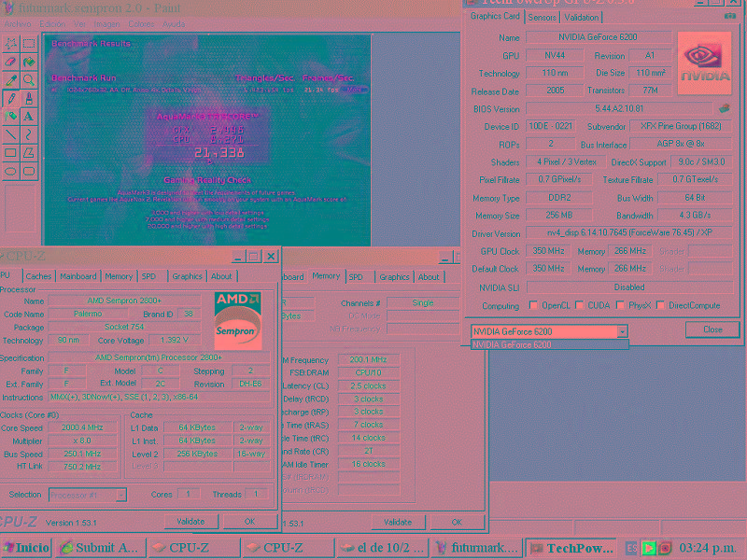The height and width of the screenshot is (560, 747).
Task: Select the Free-Form Select tool in Paint
Action: 11,44
